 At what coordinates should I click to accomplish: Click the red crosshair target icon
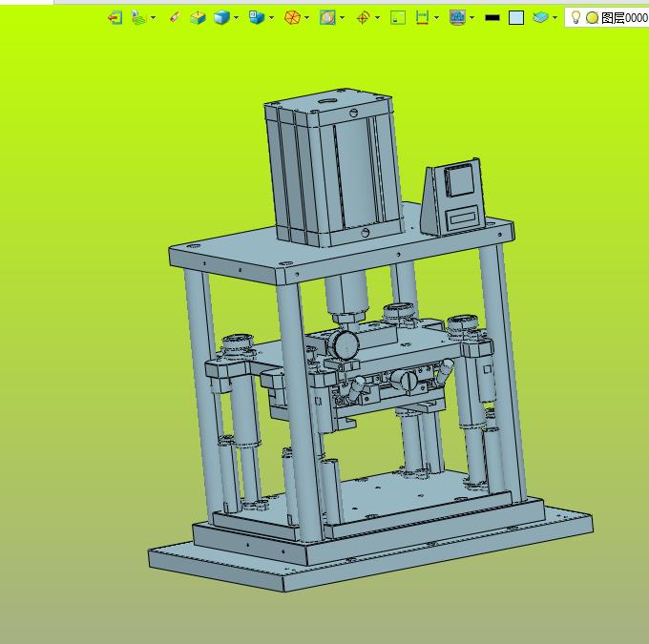point(363,18)
